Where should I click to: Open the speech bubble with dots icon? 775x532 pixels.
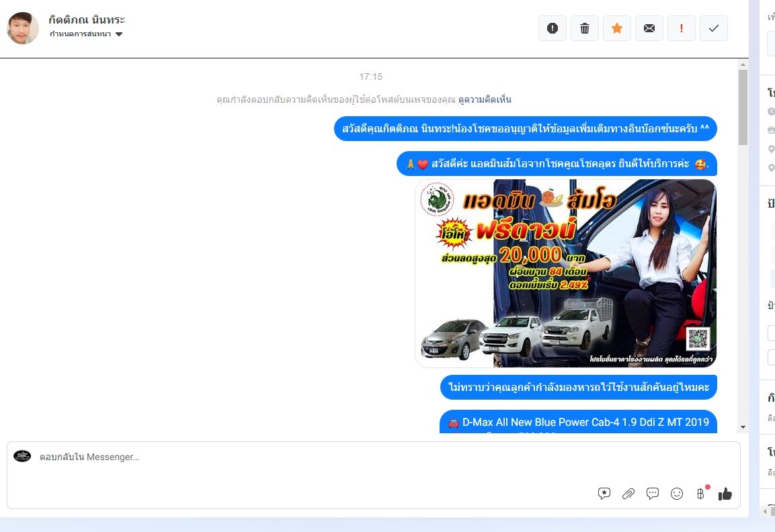click(653, 494)
